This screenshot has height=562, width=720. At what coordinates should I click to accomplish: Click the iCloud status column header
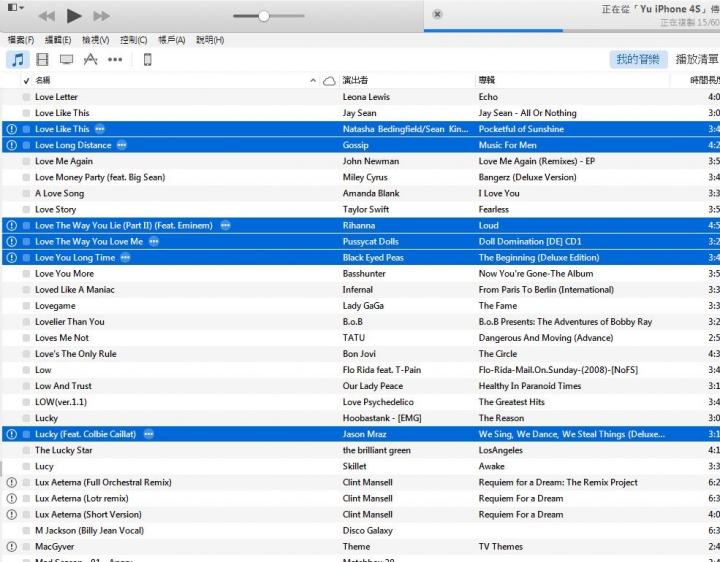pos(329,81)
